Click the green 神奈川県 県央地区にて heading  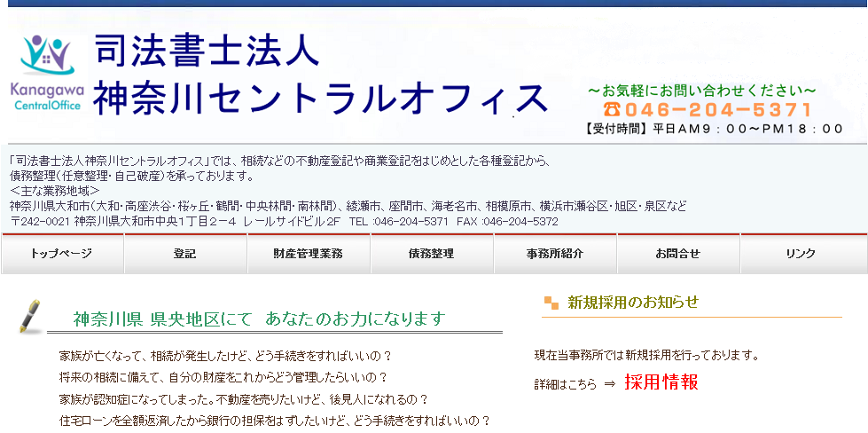click(259, 319)
